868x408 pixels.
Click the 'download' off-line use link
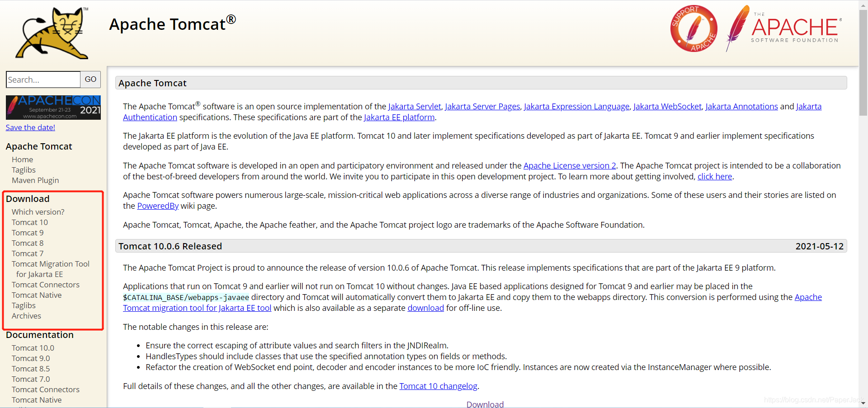pos(425,308)
